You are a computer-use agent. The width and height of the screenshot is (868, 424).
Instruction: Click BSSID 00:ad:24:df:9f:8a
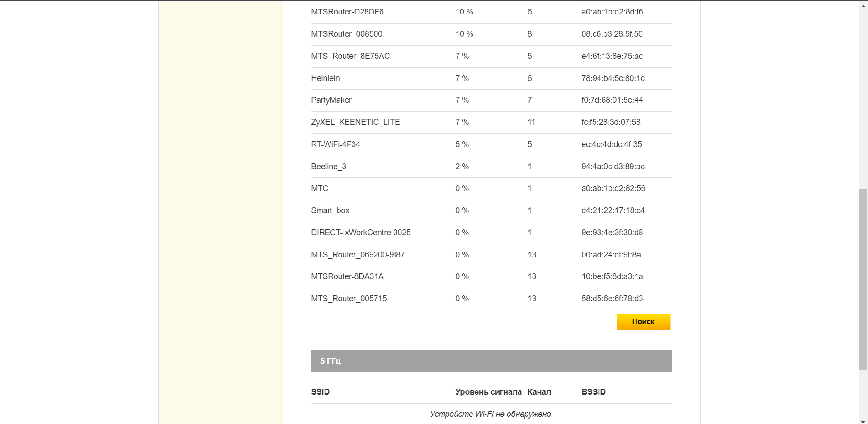tap(611, 255)
